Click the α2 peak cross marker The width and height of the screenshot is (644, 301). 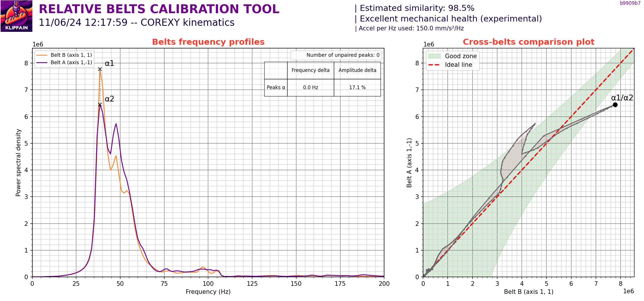pos(100,105)
